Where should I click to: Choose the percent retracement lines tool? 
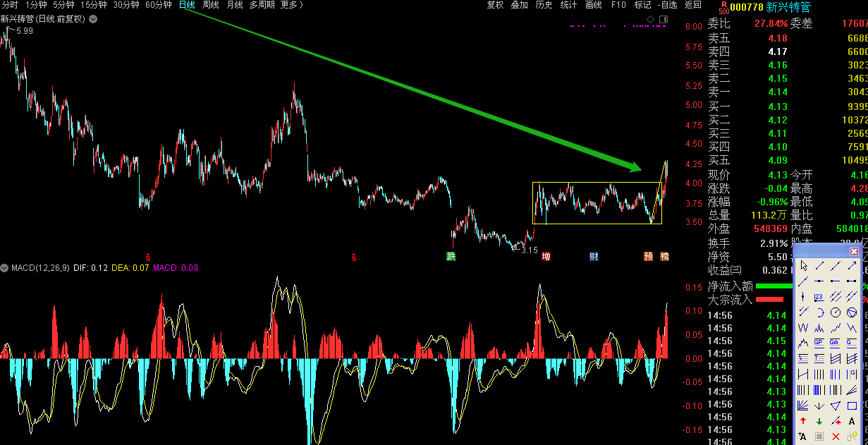(804, 358)
